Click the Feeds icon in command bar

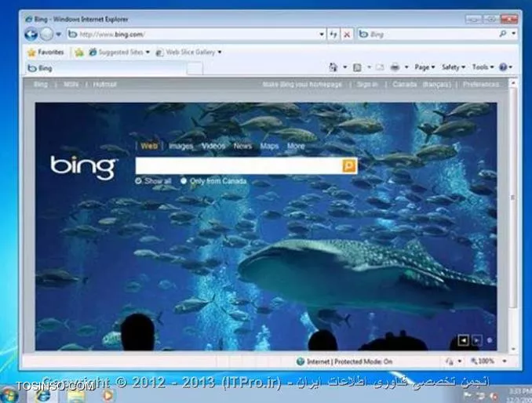click(x=357, y=67)
